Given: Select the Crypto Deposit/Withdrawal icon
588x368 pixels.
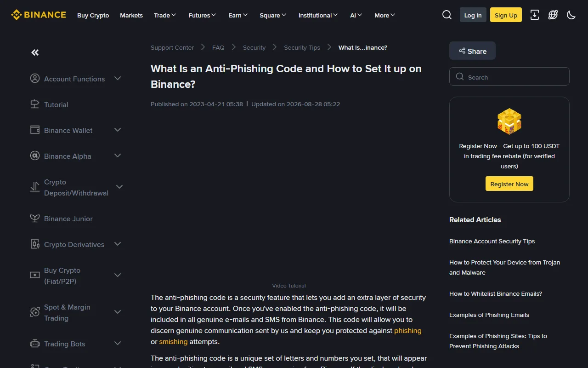Looking at the screenshot, I should 35,187.
